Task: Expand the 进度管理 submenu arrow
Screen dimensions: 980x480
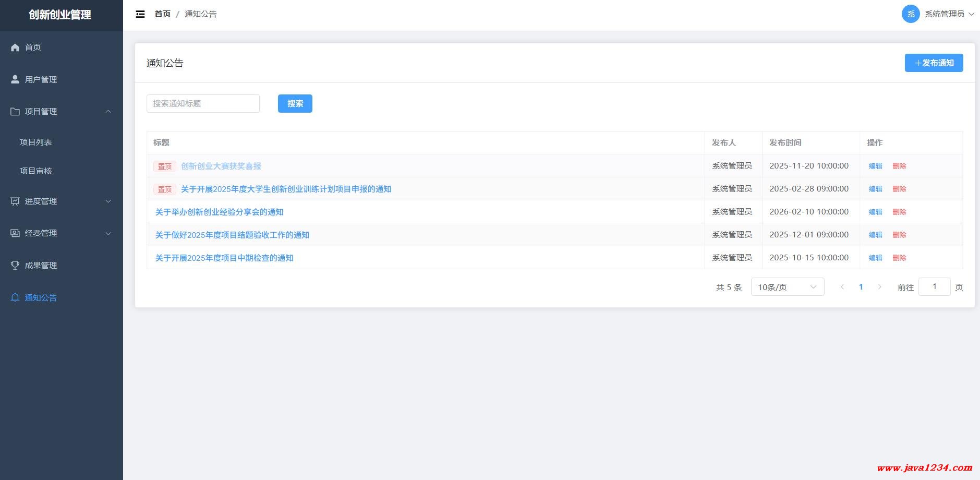Action: click(108, 201)
